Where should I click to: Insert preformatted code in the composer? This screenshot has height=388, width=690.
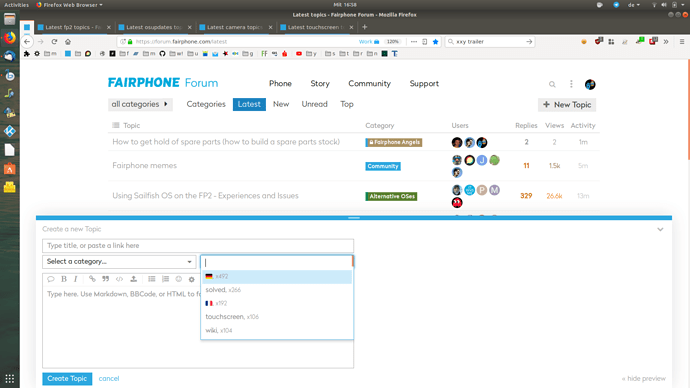pyautogui.click(x=119, y=279)
